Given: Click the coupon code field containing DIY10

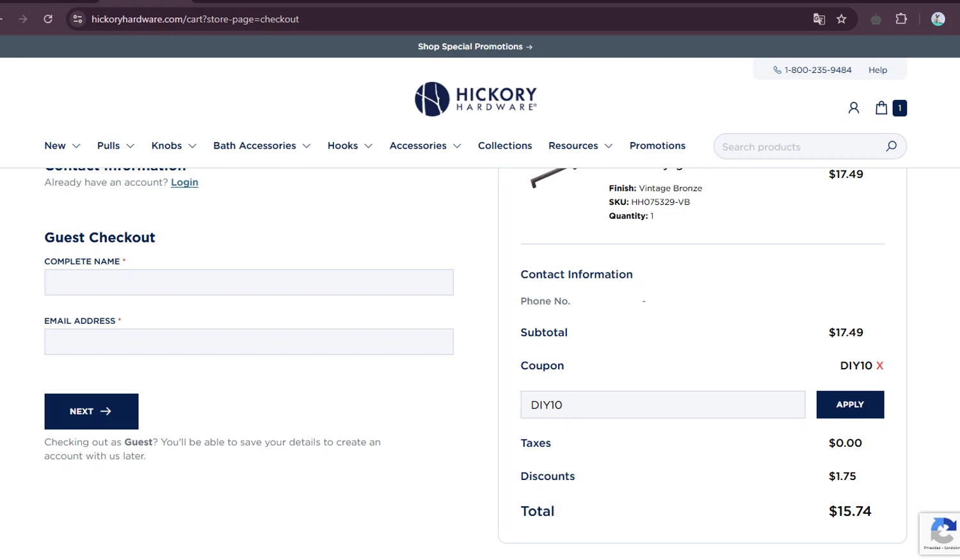Looking at the screenshot, I should click(x=663, y=404).
